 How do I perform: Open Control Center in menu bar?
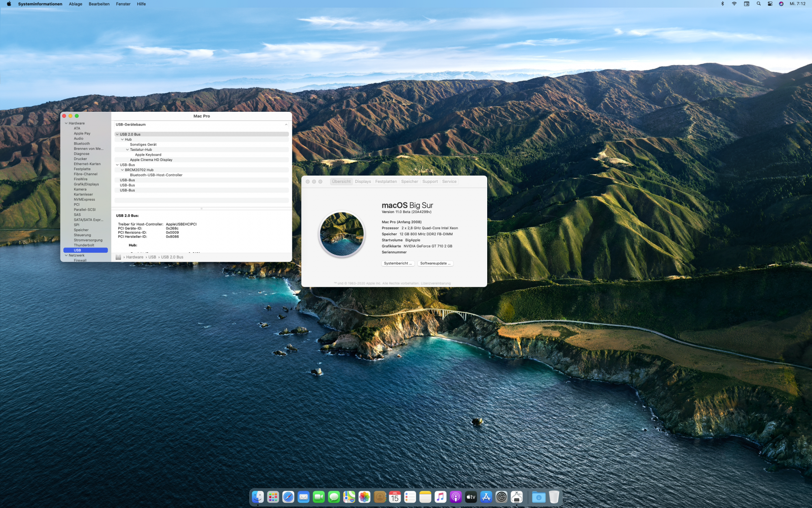coord(770,4)
